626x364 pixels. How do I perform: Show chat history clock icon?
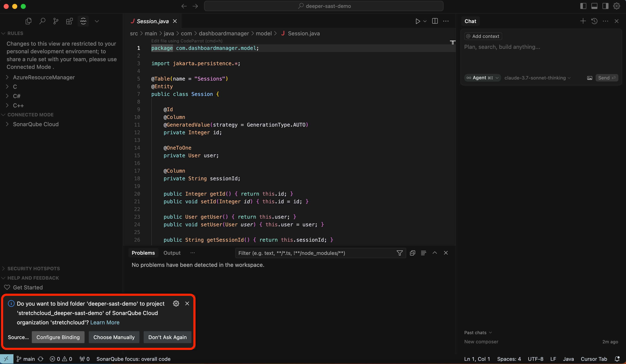[x=594, y=21]
